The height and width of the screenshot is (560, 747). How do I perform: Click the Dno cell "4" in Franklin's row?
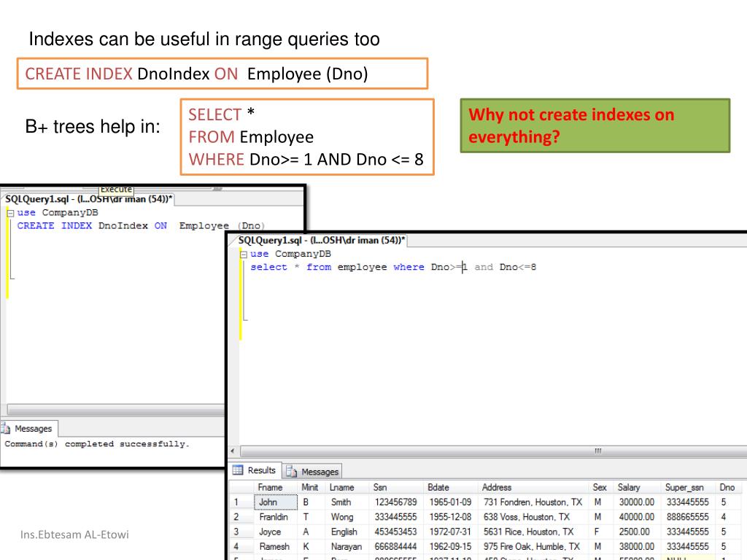tap(729, 517)
